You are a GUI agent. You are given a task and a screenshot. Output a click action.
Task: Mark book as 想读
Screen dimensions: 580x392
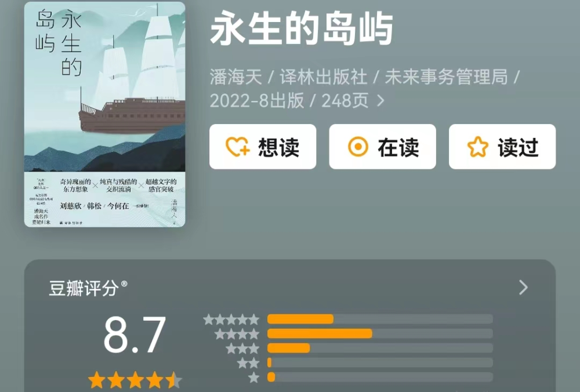click(x=263, y=147)
